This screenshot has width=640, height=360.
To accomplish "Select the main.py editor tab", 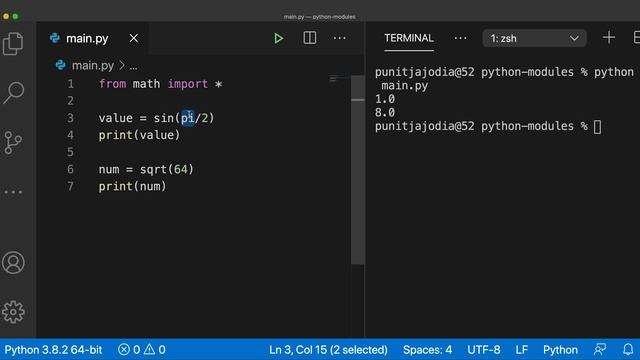I will pos(93,38).
